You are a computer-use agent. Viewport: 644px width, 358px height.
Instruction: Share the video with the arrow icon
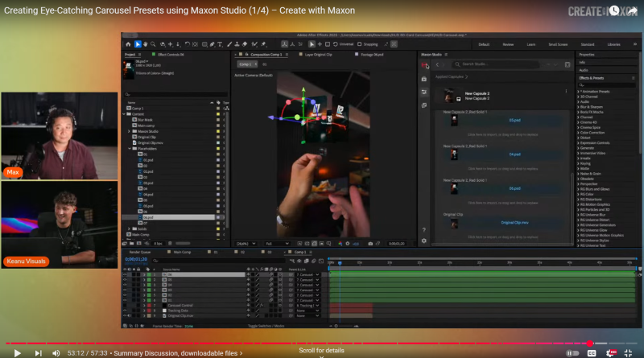632,10
